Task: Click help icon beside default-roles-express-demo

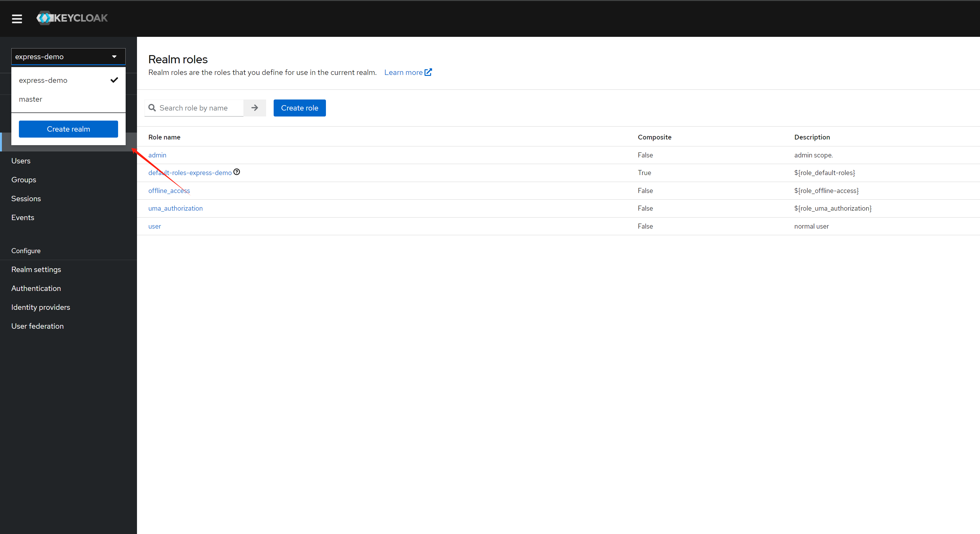Action: point(236,172)
